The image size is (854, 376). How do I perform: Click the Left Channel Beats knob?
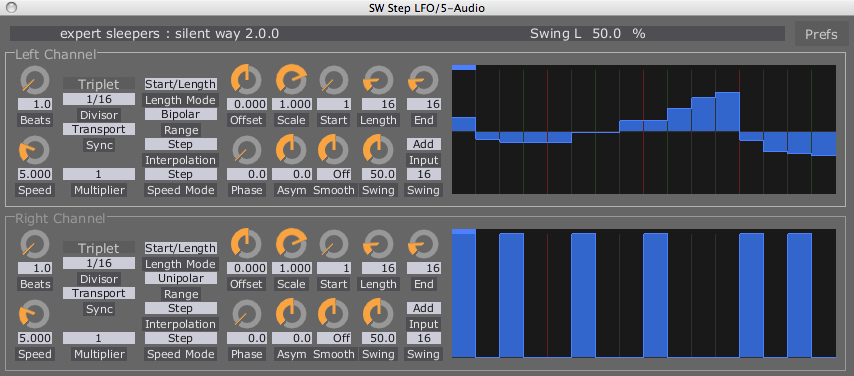tap(35, 80)
